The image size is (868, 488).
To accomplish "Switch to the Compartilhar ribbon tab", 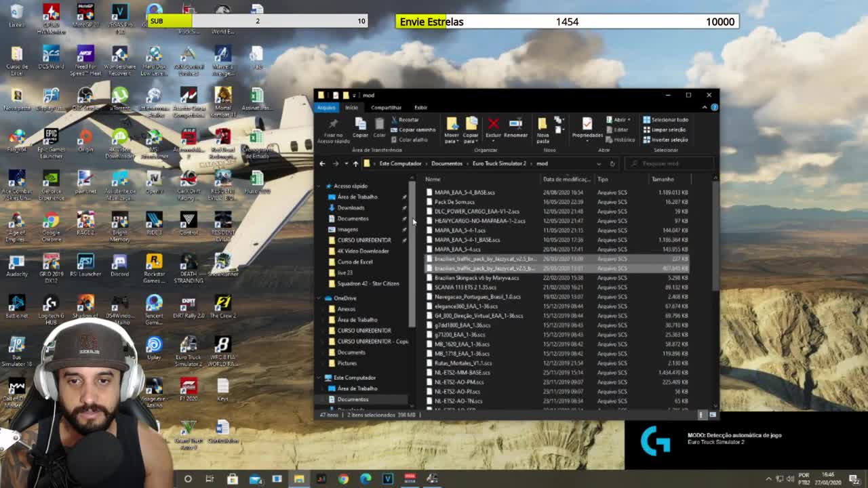I will pyautogui.click(x=386, y=107).
